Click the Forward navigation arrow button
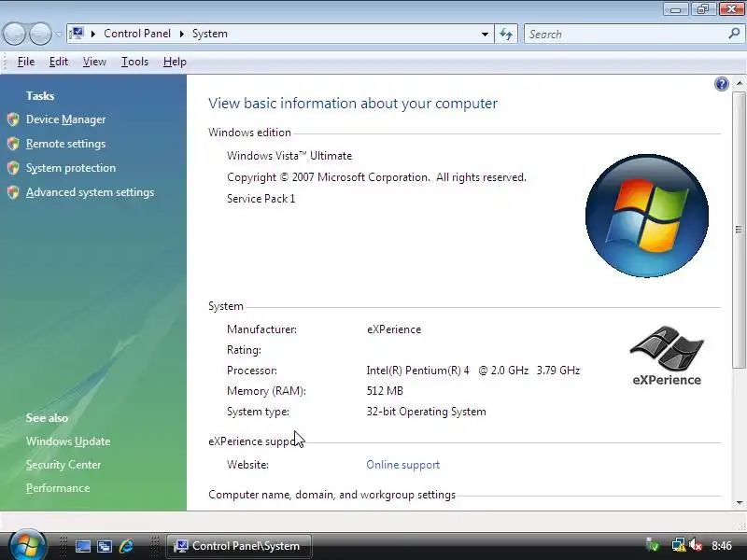This screenshot has width=747, height=560. [40, 34]
